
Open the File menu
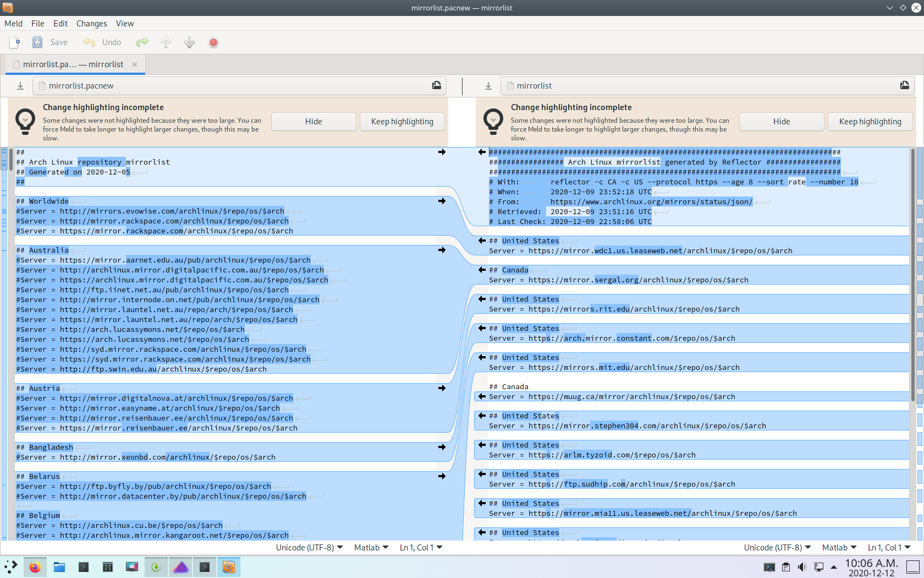38,24
